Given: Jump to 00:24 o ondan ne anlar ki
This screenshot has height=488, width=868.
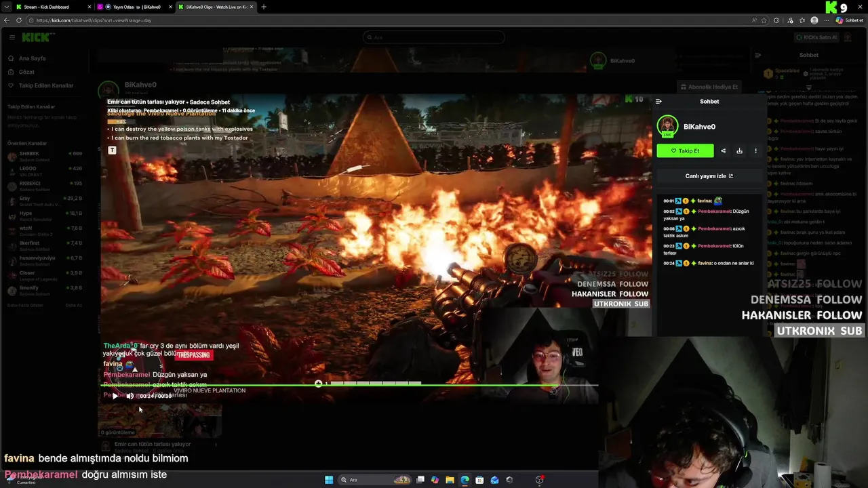Looking at the screenshot, I should (x=709, y=263).
